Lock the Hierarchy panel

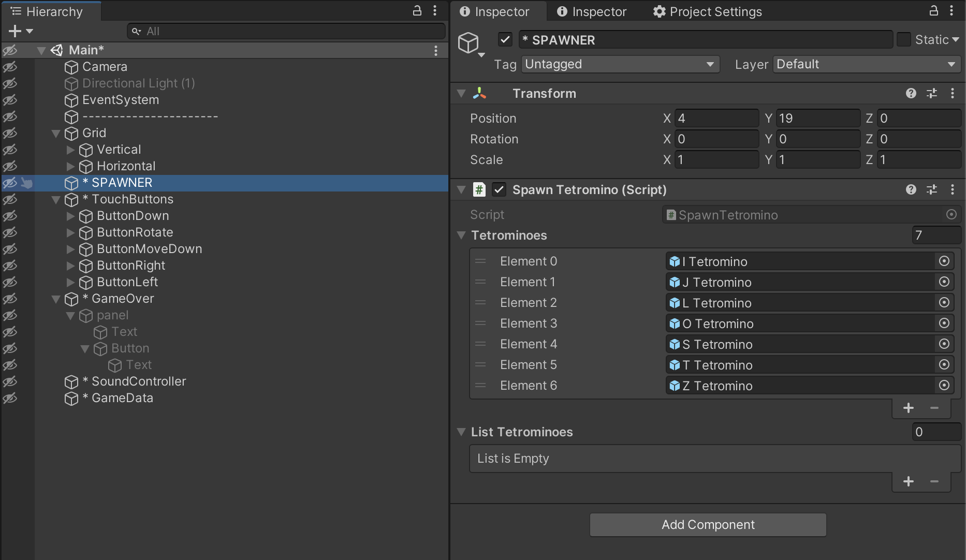(417, 11)
